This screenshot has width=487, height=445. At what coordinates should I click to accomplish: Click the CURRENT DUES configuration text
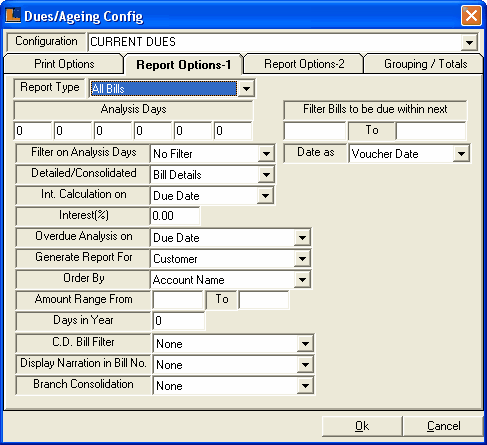[x=133, y=42]
